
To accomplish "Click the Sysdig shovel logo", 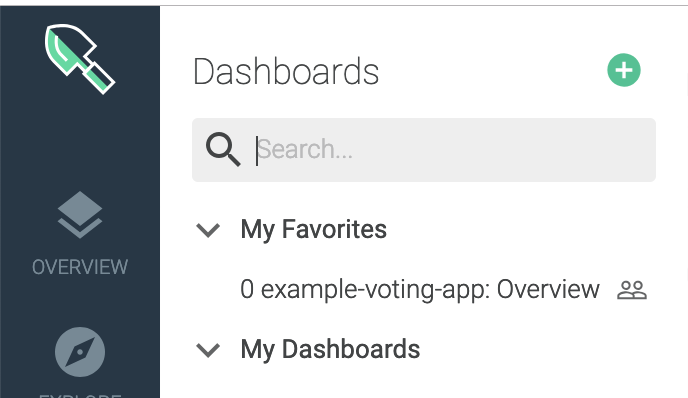I will [80, 59].
